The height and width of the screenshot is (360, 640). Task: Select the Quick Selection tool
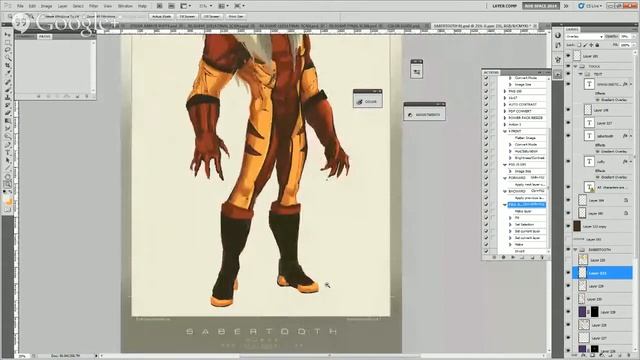pos(8,57)
